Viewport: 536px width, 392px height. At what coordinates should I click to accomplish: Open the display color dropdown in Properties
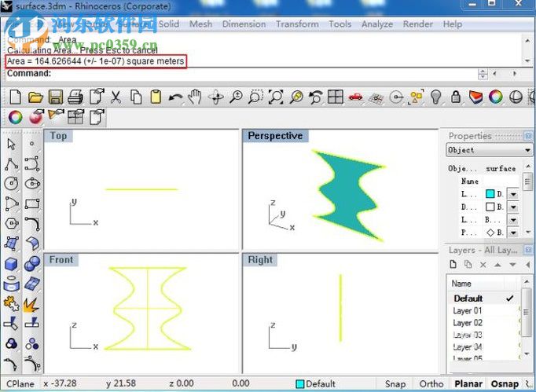click(513, 207)
